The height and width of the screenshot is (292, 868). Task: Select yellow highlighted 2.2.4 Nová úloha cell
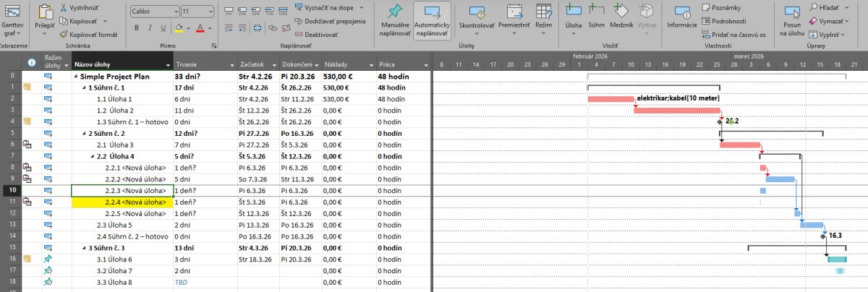122,202
